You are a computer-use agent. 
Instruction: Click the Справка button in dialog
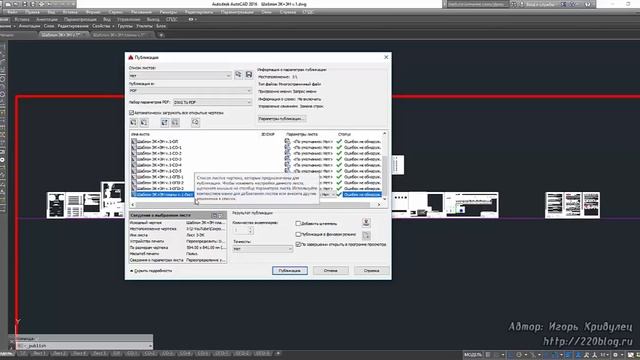[371, 271]
